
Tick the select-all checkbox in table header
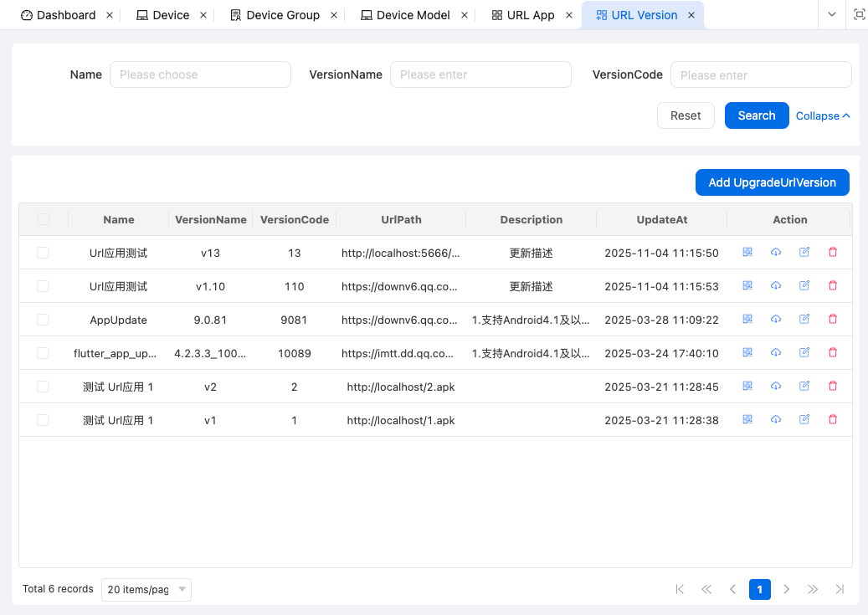click(44, 219)
